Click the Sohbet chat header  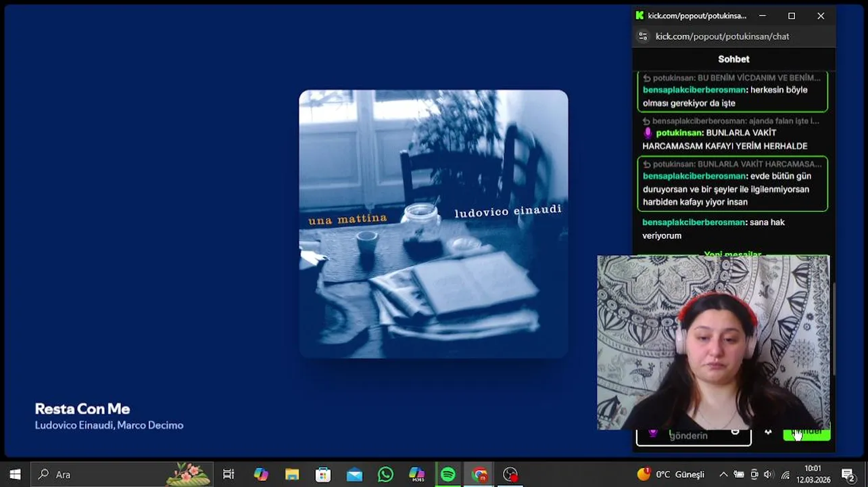tap(733, 59)
